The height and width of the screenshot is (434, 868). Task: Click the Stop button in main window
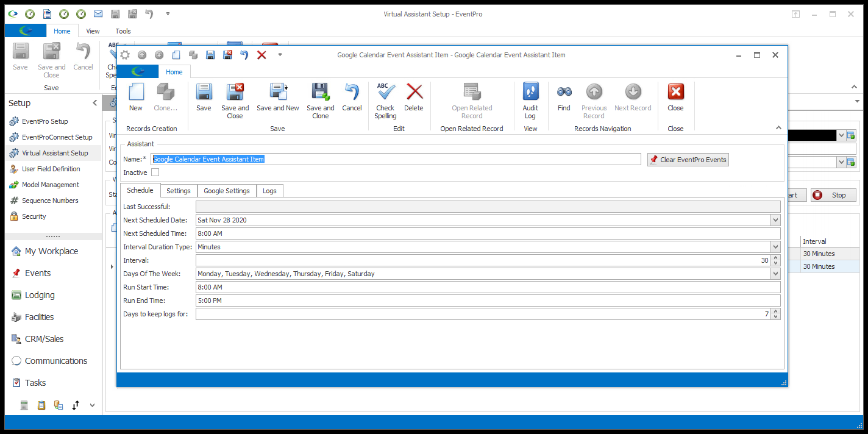pyautogui.click(x=833, y=195)
